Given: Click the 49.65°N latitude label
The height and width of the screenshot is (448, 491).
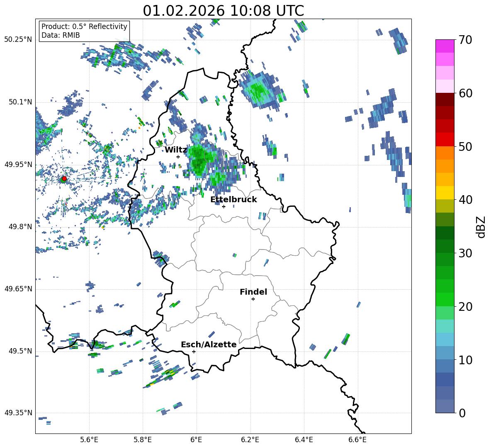Looking at the screenshot, I should 18,289.
